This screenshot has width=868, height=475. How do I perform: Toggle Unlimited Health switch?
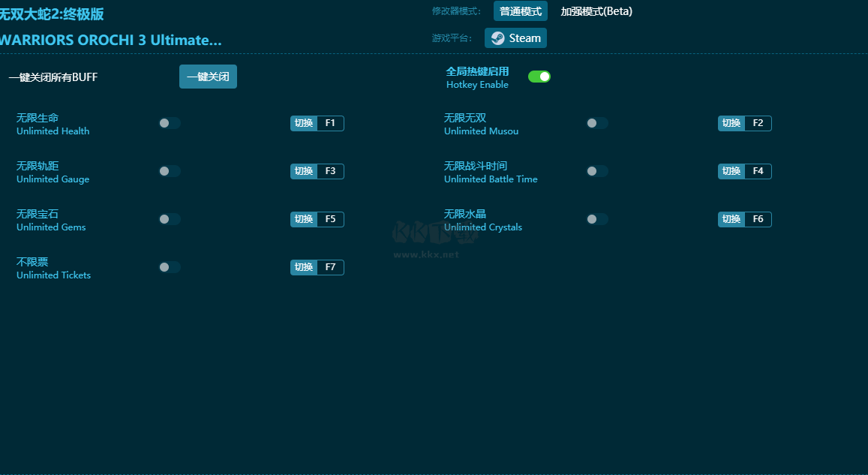click(x=170, y=123)
